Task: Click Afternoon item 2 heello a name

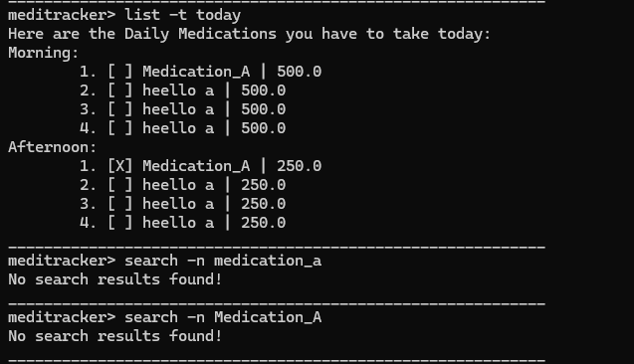Action: [x=178, y=185]
